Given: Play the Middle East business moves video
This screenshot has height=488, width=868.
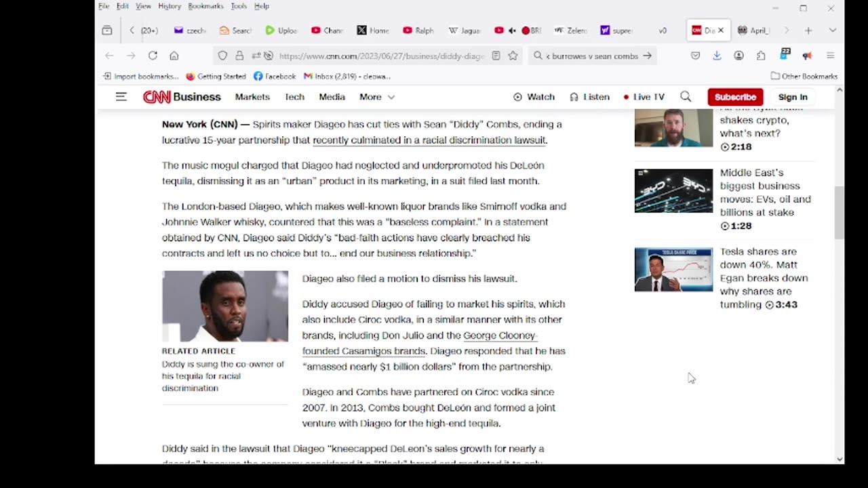Looking at the screenshot, I should [673, 190].
